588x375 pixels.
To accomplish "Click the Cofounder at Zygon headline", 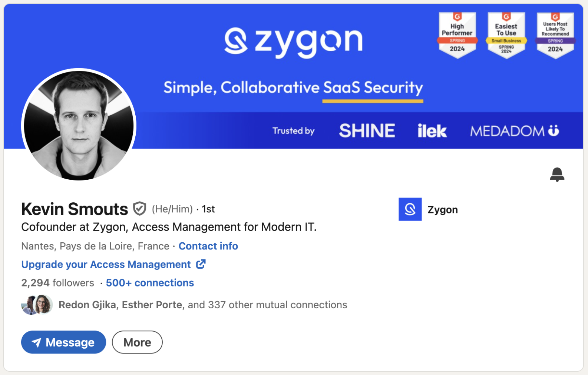I will point(169,227).
